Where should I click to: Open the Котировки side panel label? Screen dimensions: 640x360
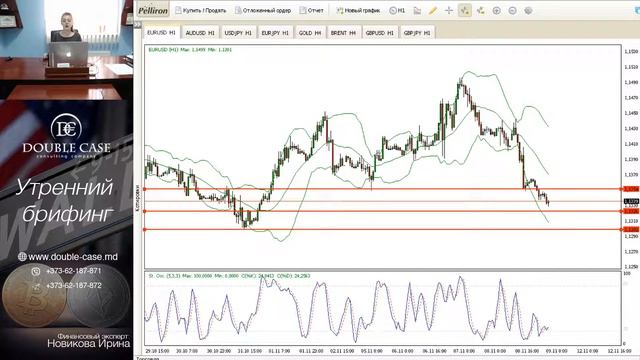tap(138, 198)
